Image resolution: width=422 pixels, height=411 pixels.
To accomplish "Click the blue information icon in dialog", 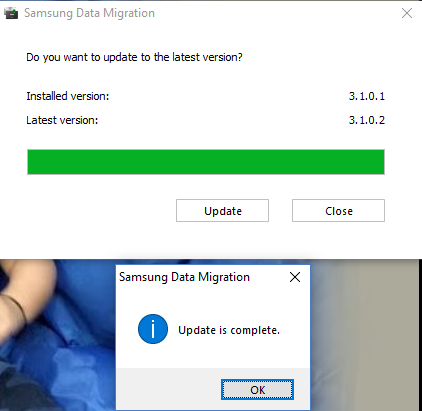I will (153, 329).
